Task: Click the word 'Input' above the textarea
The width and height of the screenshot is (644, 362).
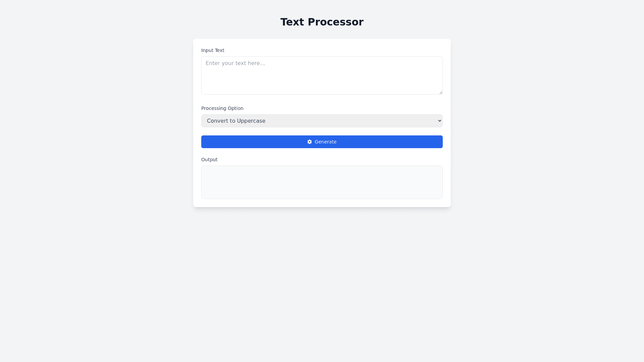Action: point(207,50)
